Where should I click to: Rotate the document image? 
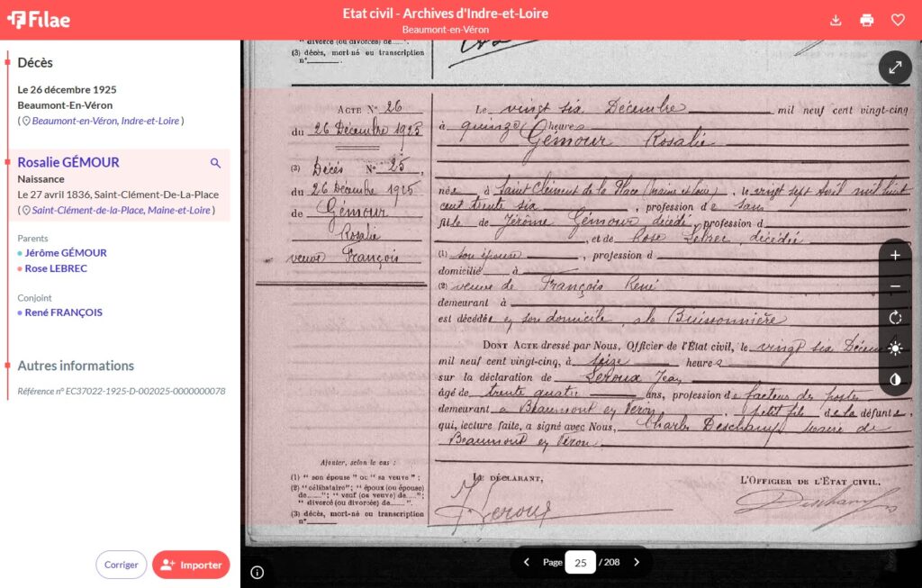click(x=895, y=318)
